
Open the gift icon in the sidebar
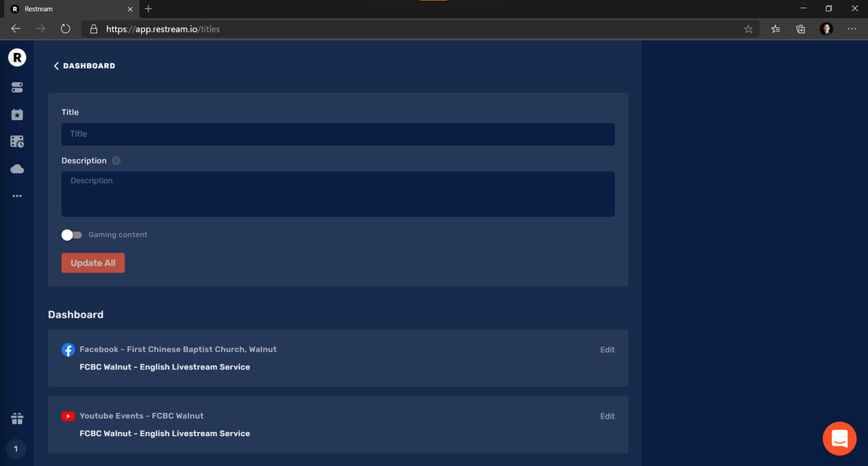click(x=17, y=419)
